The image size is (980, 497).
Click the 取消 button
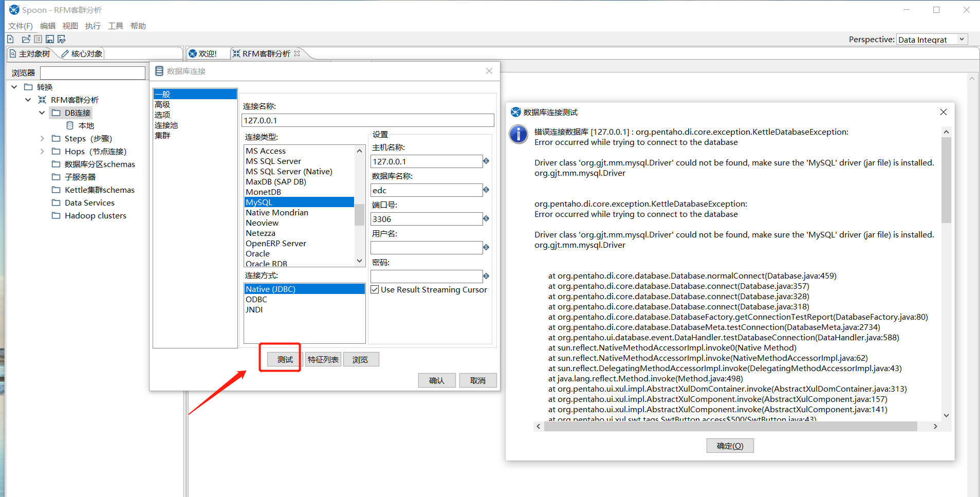pyautogui.click(x=478, y=380)
